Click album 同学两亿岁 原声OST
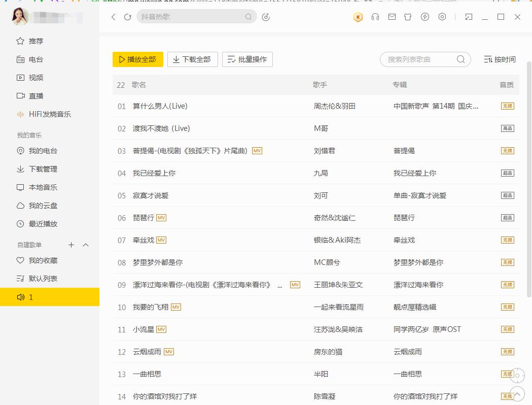 pos(427,329)
